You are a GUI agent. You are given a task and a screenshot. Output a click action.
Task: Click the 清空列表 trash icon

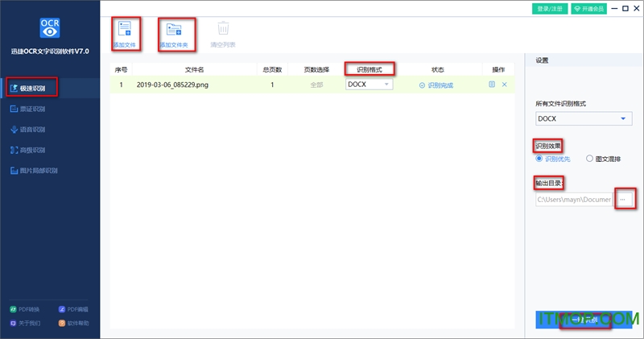click(x=223, y=28)
